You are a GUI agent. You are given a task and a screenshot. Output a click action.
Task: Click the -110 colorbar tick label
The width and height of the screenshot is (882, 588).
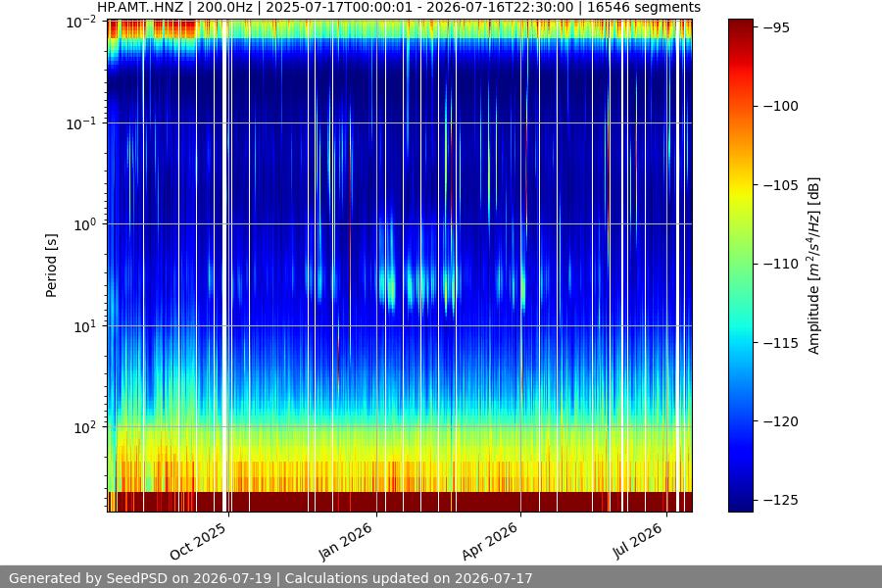click(780, 264)
